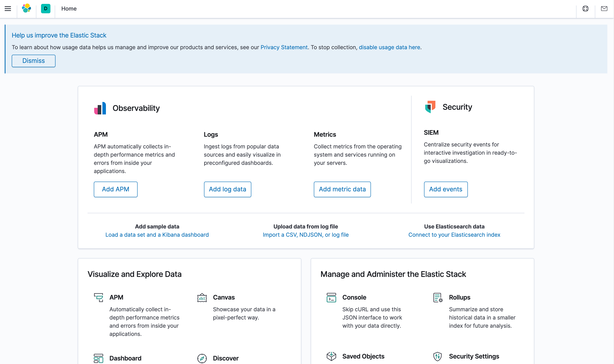The height and width of the screenshot is (364, 614).
Task: Open the help menu icon
Action: (x=585, y=9)
